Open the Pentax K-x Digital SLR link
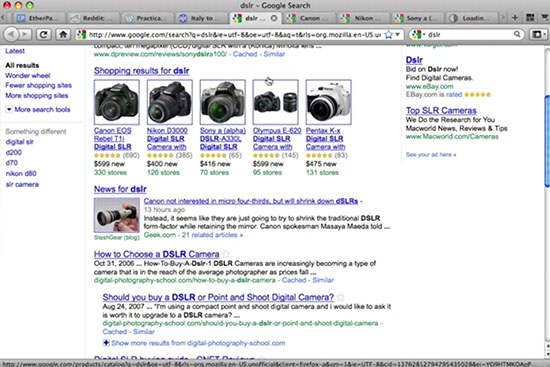The width and height of the screenshot is (550, 367). pos(326,139)
